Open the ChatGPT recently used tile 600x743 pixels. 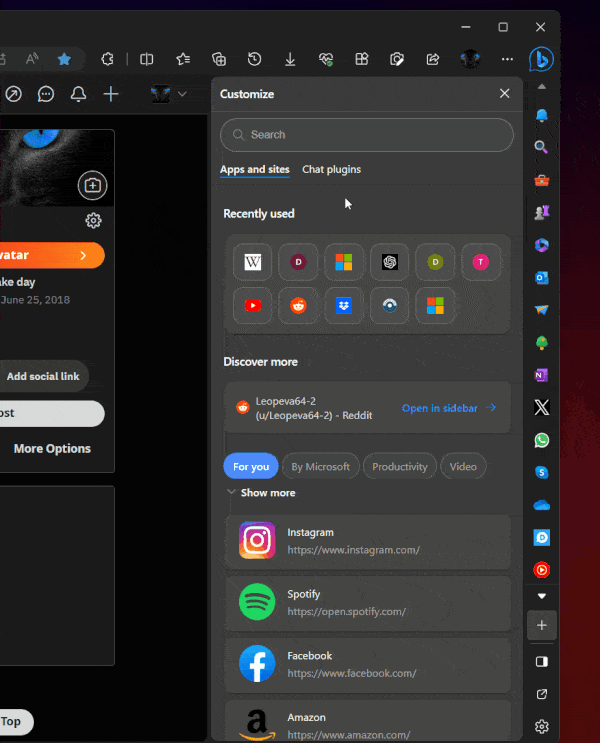point(390,262)
